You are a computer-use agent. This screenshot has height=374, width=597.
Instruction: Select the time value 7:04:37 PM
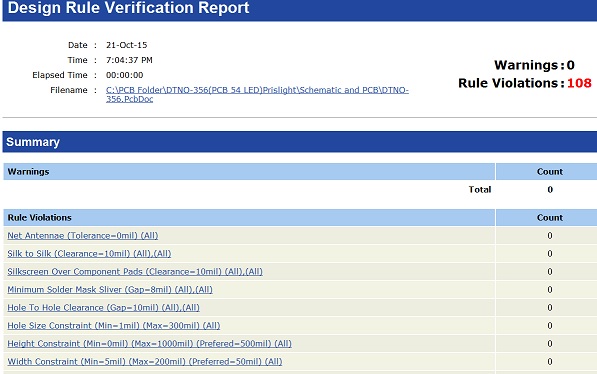[129, 60]
